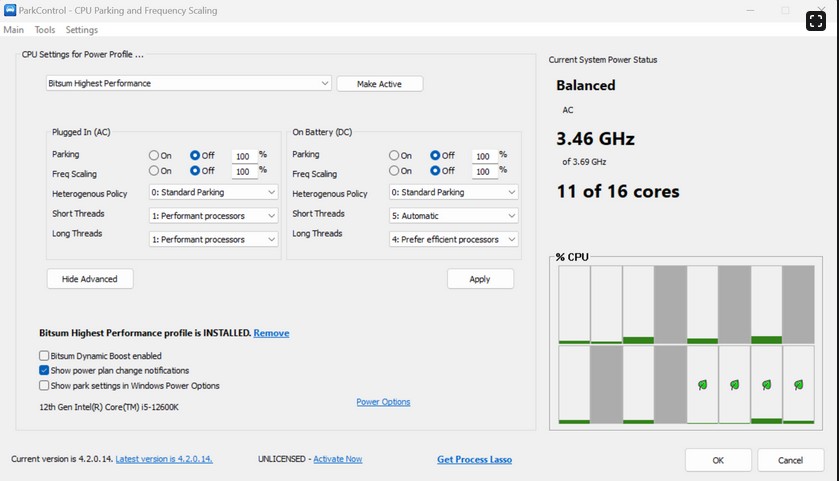Click the AC Parking percent input field
839x481 pixels.
[243, 156]
